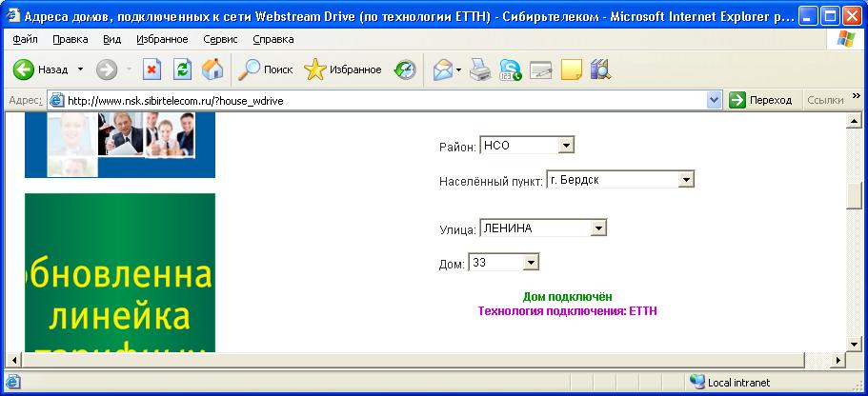The image size is (868, 396).
Task: Click the Переход go button
Action: tap(760, 101)
